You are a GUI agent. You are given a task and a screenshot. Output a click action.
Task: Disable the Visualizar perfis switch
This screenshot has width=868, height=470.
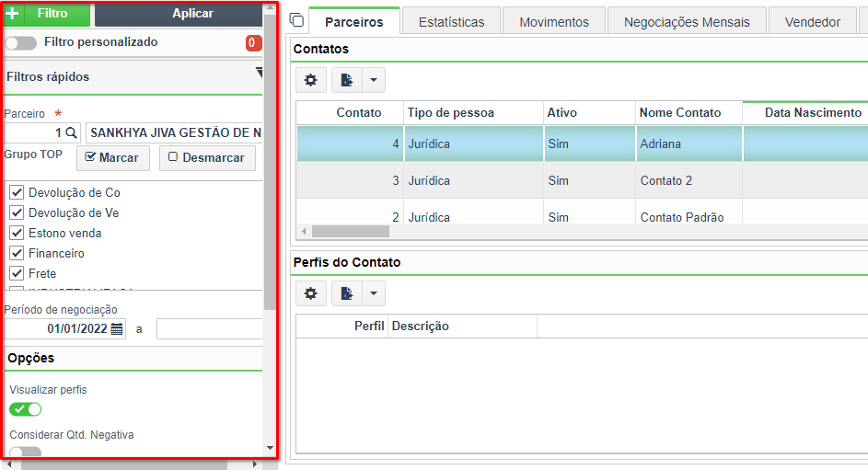pos(26,409)
